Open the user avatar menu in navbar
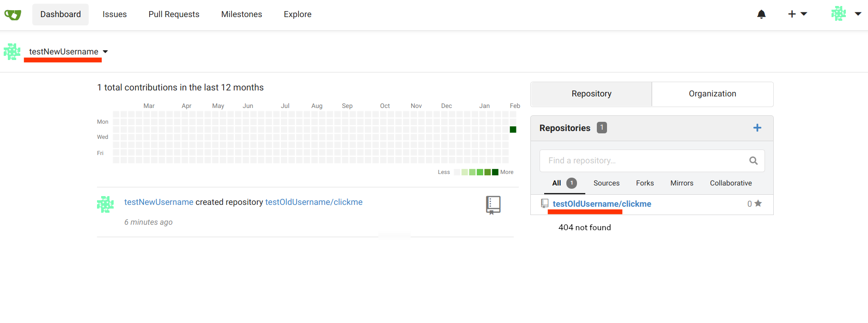 click(x=846, y=14)
